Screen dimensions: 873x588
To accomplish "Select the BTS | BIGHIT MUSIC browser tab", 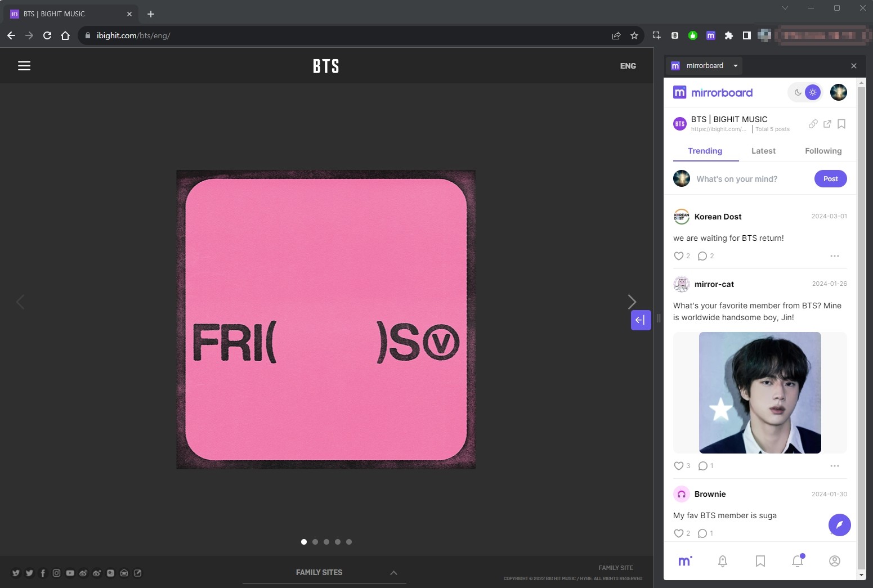I will point(71,14).
